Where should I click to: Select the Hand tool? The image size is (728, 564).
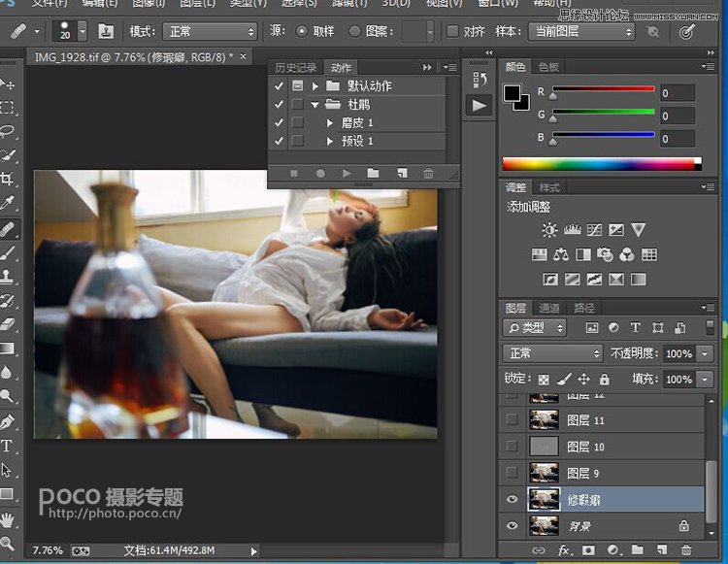[x=8, y=519]
